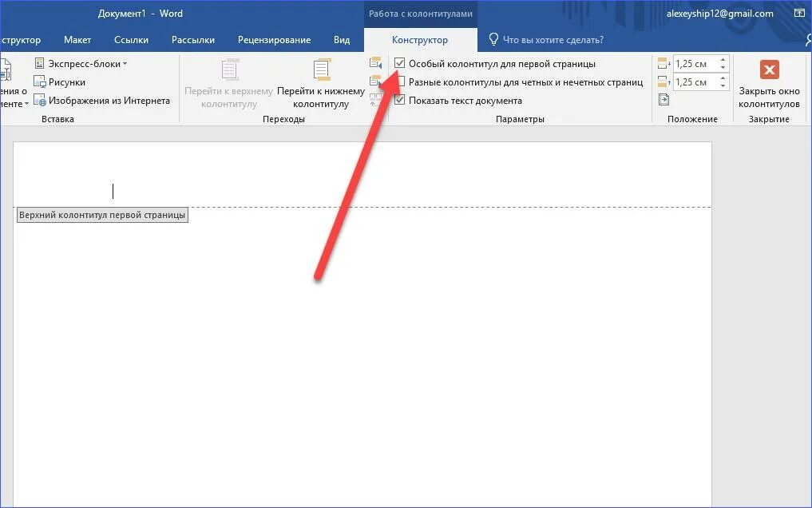The width and height of the screenshot is (812, 508).
Task: Click the Верхний колонтитул первой страницы label
Action: tap(102, 215)
